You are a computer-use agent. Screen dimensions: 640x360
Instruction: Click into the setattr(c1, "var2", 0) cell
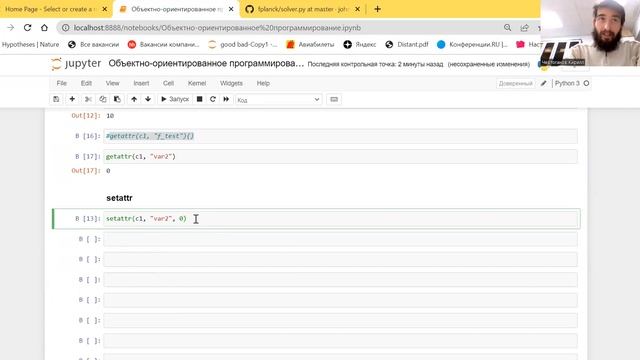[340, 219]
